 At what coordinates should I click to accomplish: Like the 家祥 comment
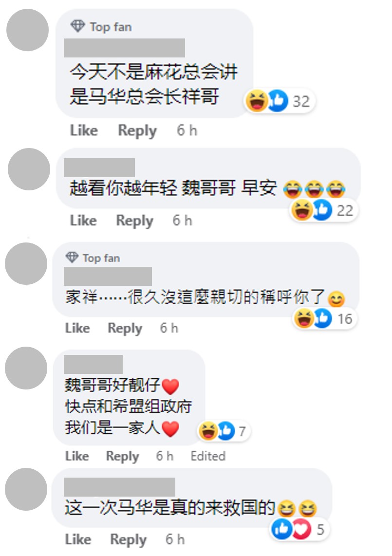[77, 328]
